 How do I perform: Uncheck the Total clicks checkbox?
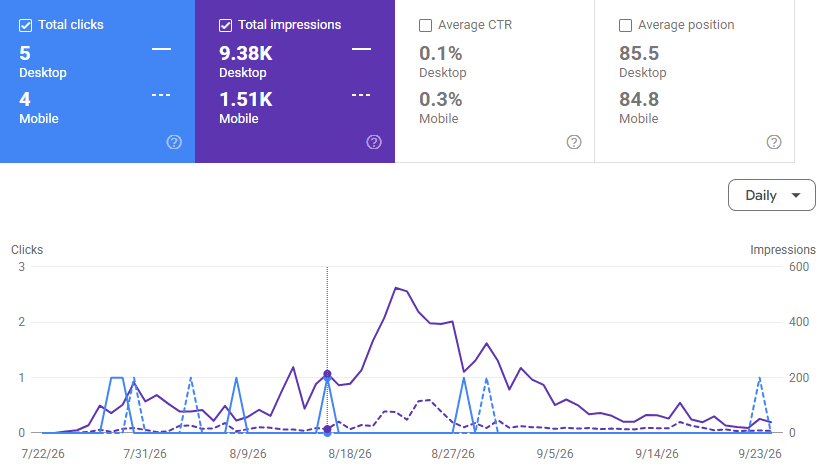tap(25, 25)
